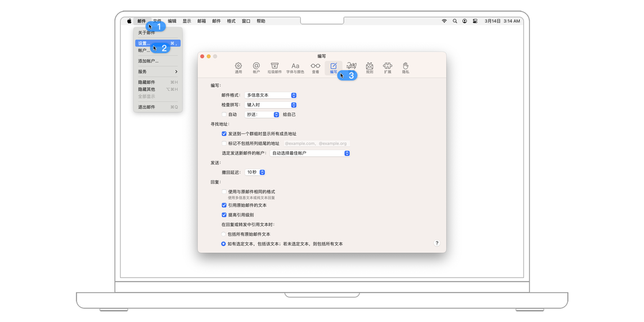Uncheck 引用原始邮件的文本

(x=224, y=205)
